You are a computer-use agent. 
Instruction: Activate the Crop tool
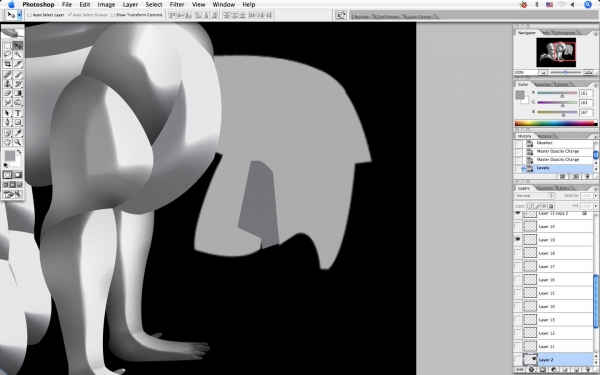[x=7, y=64]
